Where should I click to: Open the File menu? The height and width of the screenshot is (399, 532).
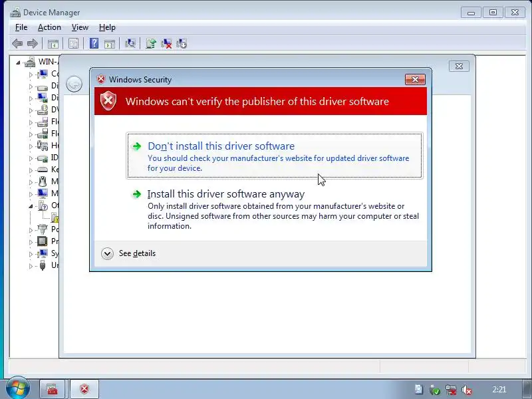[21, 27]
